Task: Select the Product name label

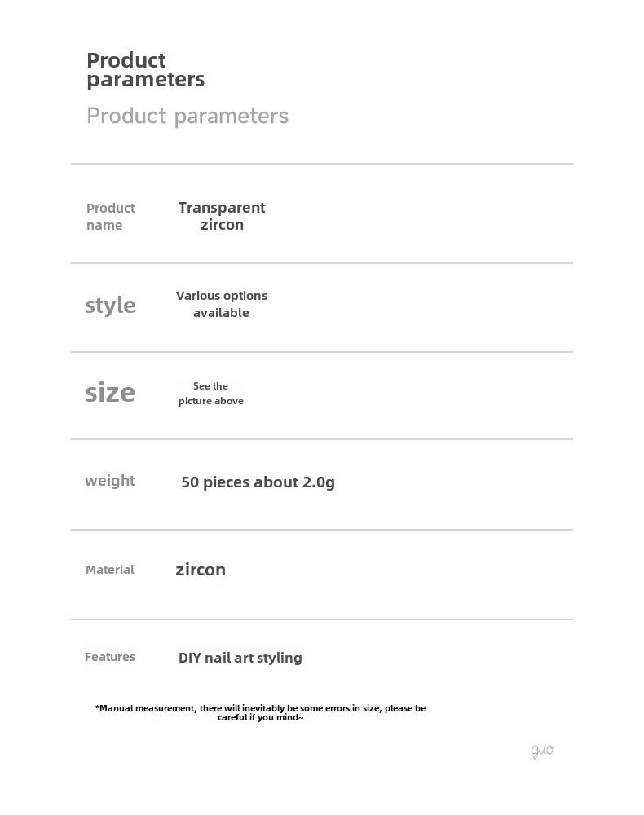Action: [x=110, y=217]
